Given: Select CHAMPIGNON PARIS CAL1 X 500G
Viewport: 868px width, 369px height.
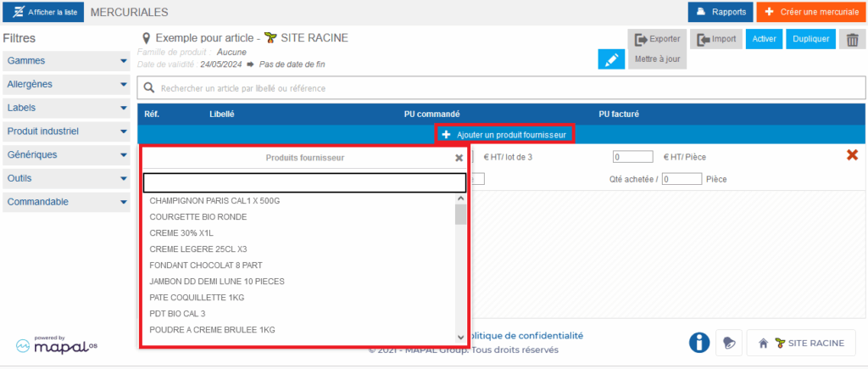Looking at the screenshot, I should point(214,201).
